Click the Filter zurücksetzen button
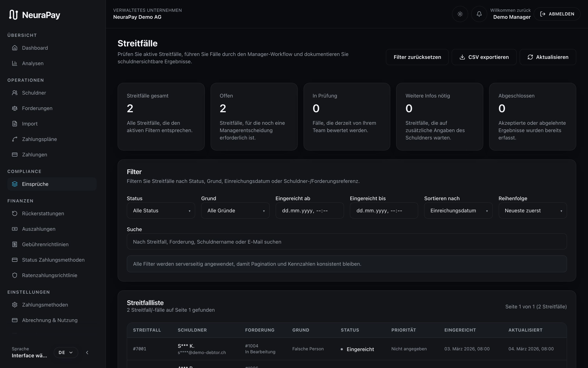588x368 pixels. 417,57
